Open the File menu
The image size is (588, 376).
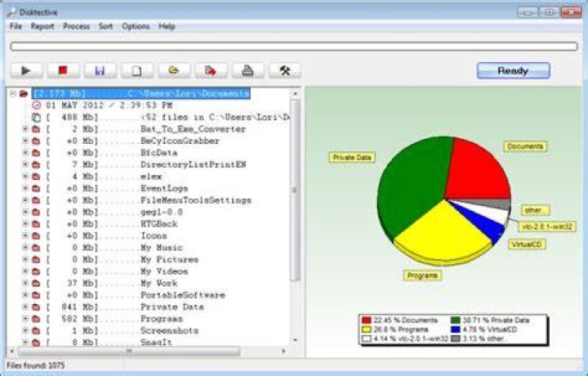tap(16, 26)
